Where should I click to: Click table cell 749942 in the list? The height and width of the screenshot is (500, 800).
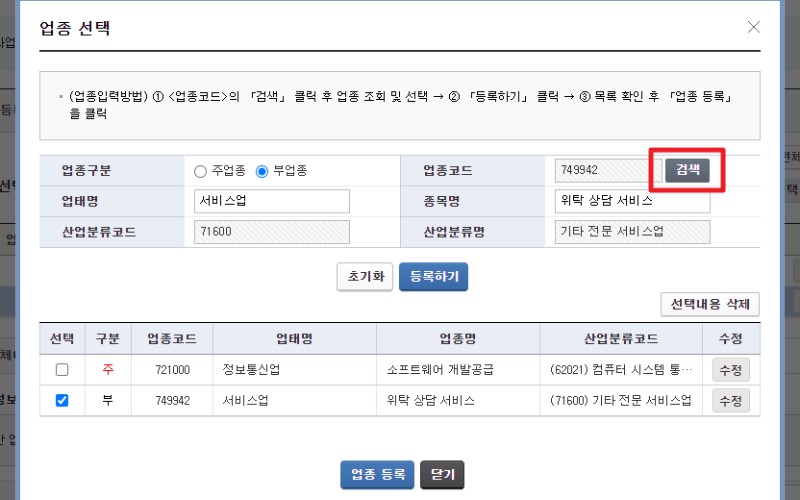[x=172, y=401]
